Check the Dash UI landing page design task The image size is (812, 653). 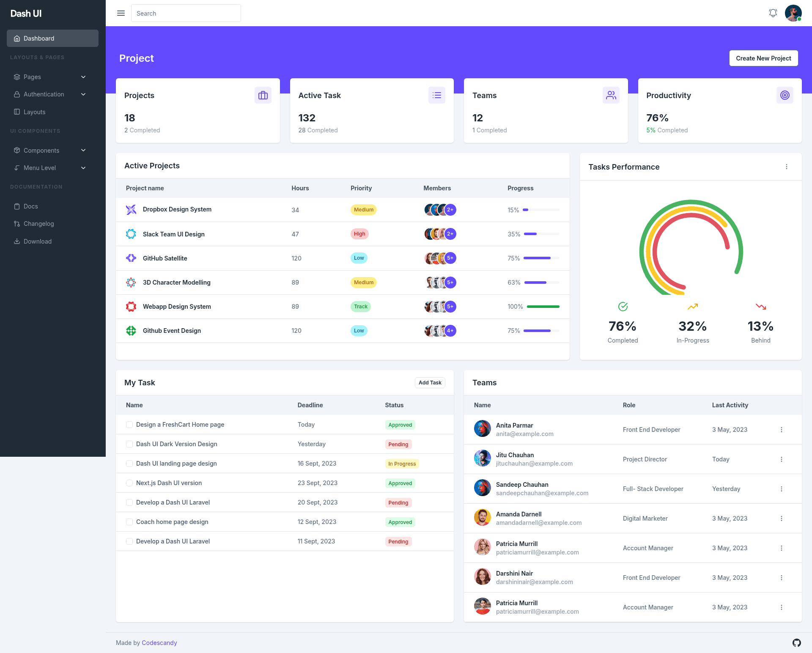(129, 464)
